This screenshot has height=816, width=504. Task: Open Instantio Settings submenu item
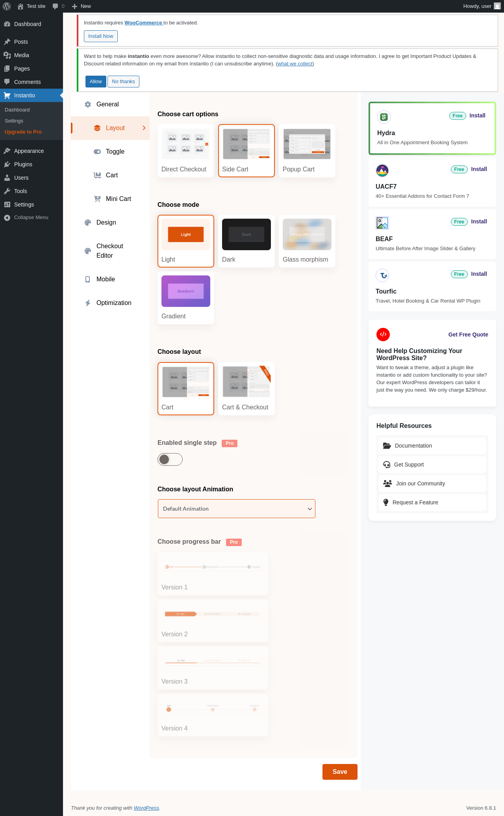click(x=14, y=121)
